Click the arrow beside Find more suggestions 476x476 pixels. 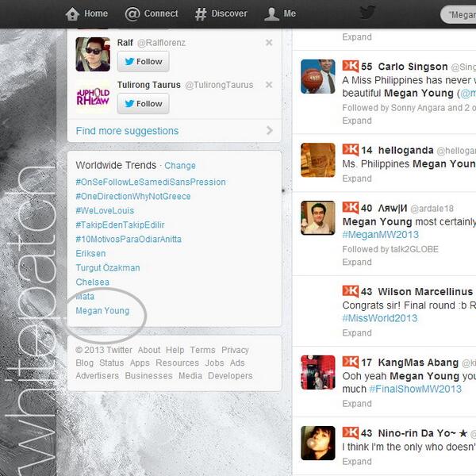[x=269, y=131]
